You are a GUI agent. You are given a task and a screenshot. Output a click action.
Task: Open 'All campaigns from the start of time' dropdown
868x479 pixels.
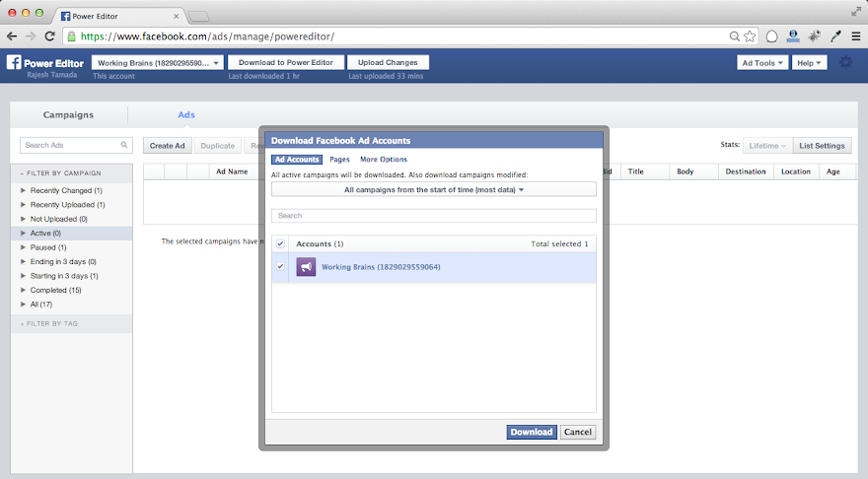click(433, 189)
